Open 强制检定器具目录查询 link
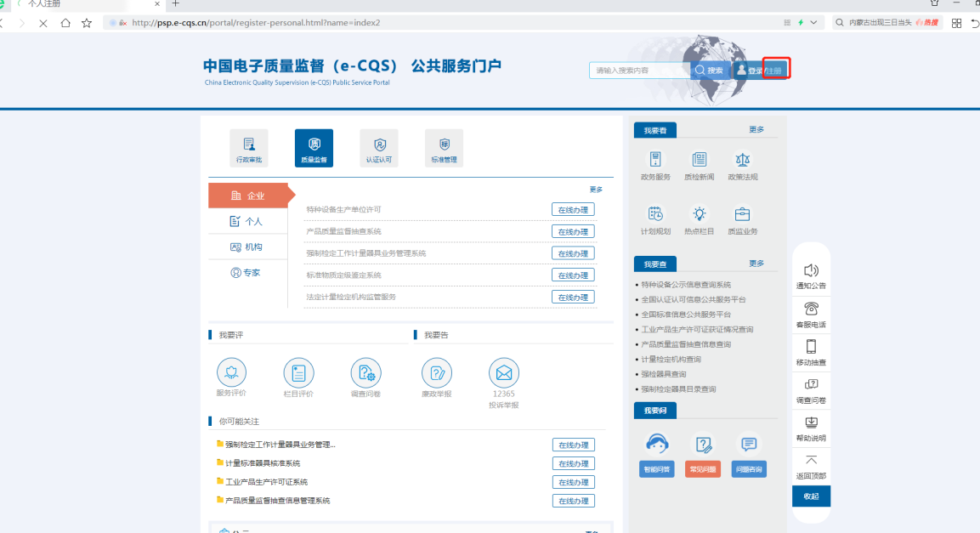This screenshot has height=533, width=980. (678, 389)
